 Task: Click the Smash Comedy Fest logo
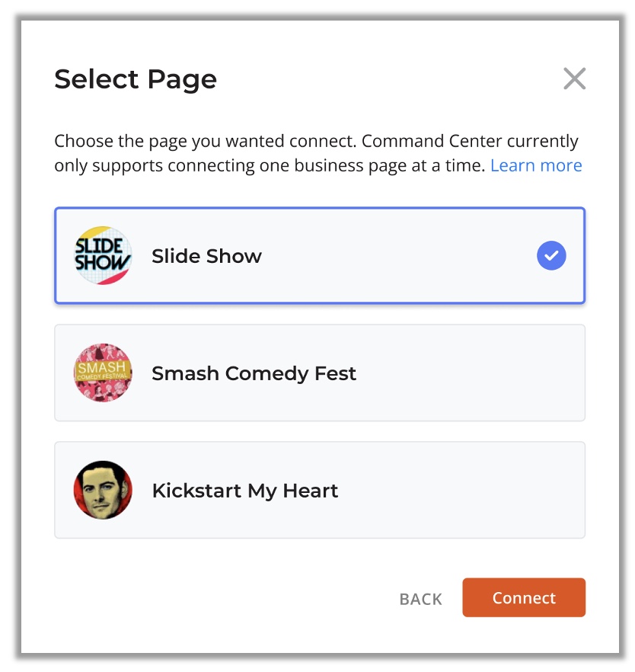click(x=103, y=373)
